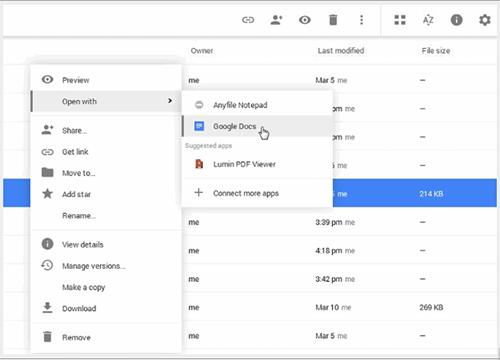Click the red Lumin PDF Viewer icon
This screenshot has width=500, height=360.
click(199, 164)
